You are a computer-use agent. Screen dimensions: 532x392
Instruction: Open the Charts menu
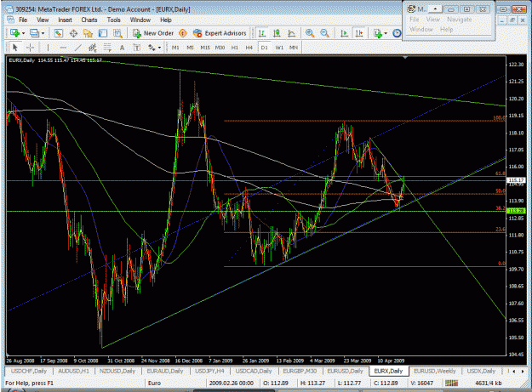click(x=89, y=20)
